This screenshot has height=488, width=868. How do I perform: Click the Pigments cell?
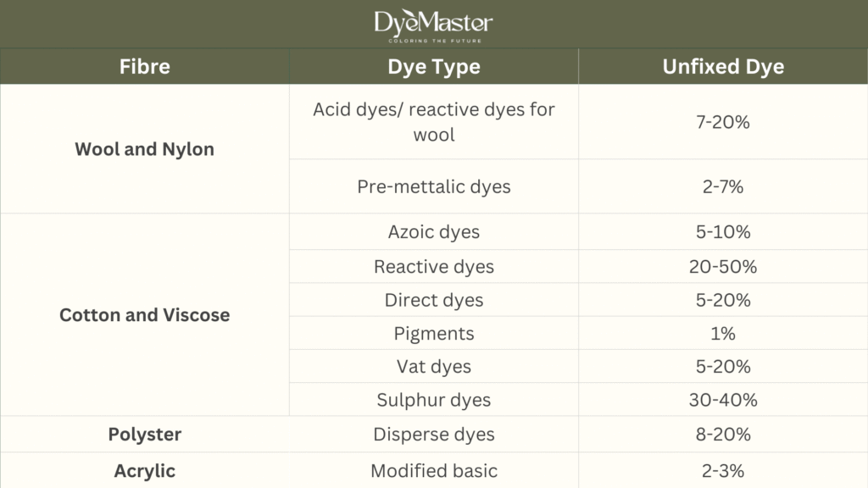[433, 334]
